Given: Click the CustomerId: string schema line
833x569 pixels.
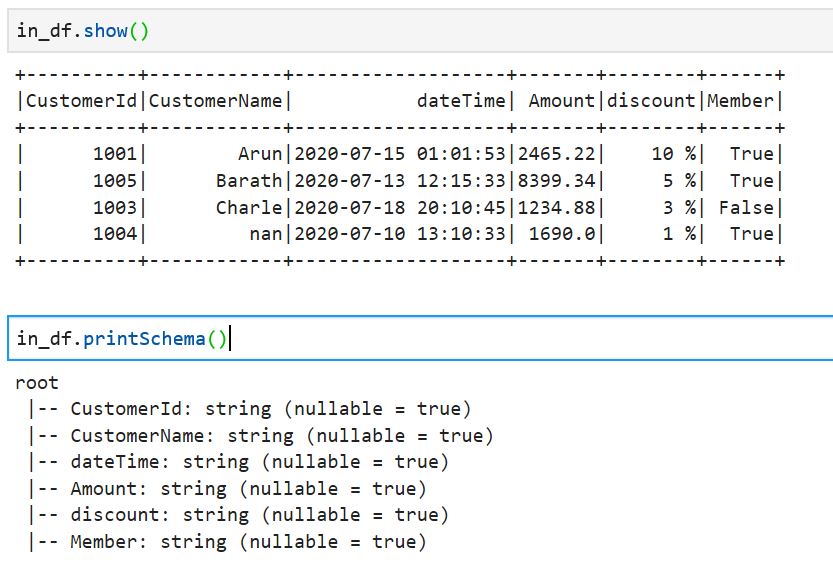Looking at the screenshot, I should 250,409.
